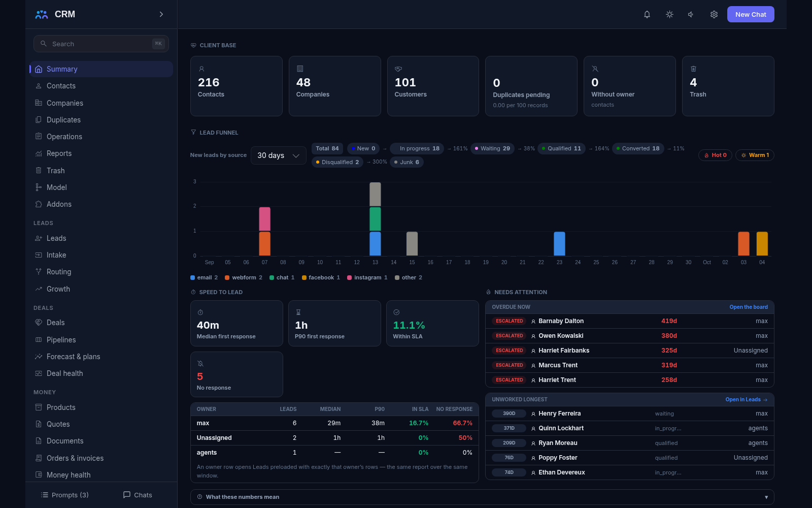The image size is (812, 508).
Task: Open the notifications bell icon
Action: (647, 14)
